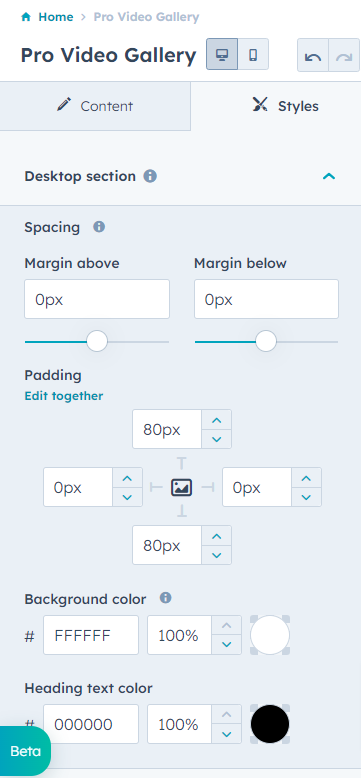Switch to desktop preview icon
Viewport: 361px width, 778px height.
222,54
